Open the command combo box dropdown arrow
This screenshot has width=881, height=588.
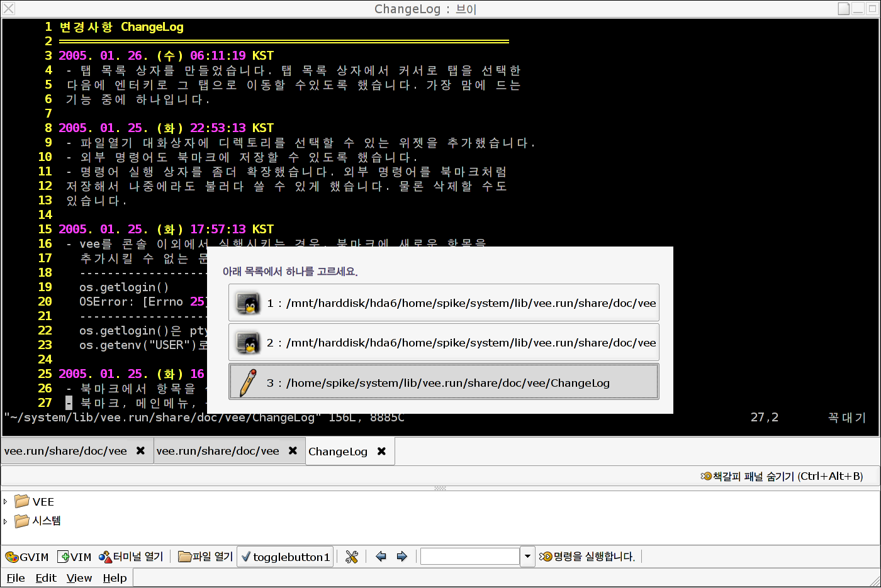(x=527, y=557)
